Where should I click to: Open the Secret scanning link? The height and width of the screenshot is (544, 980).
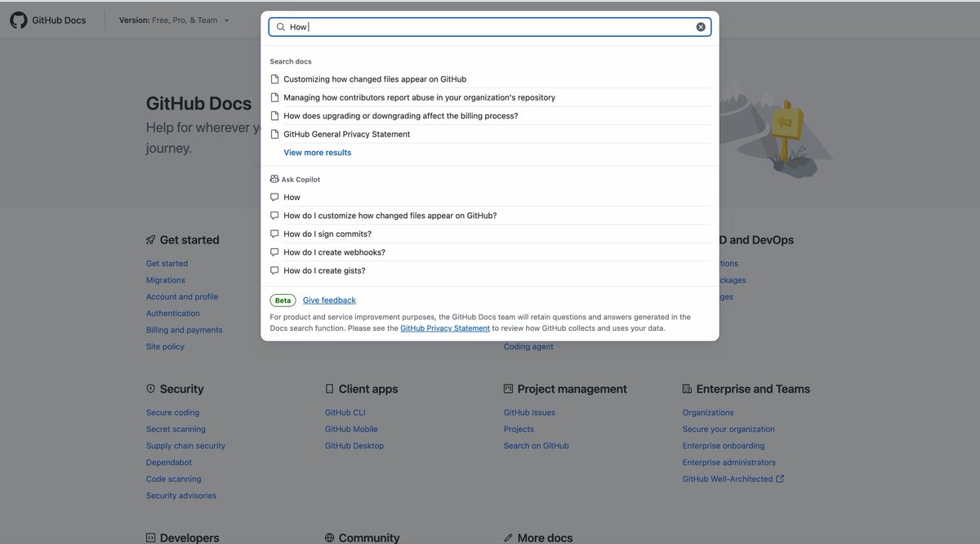tap(176, 429)
